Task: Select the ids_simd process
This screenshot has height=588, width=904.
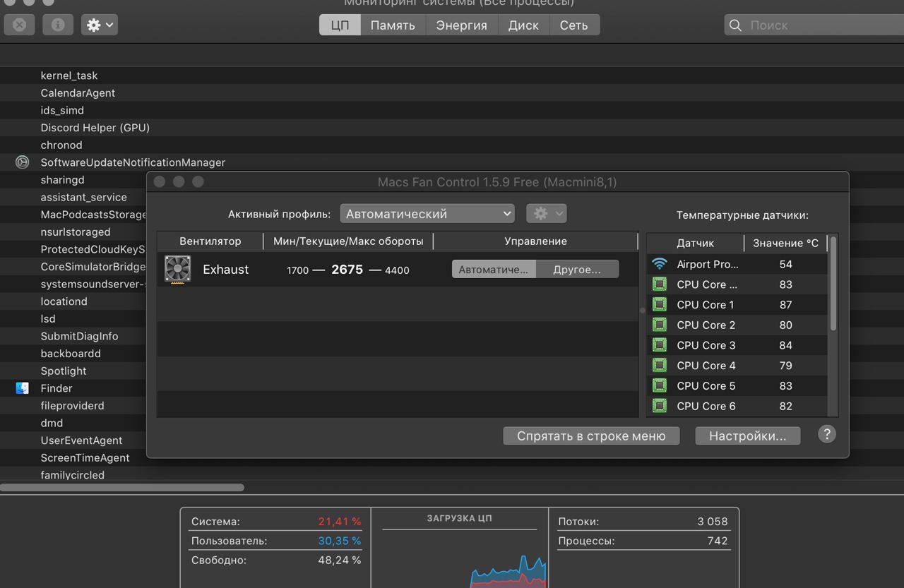Action: pos(62,110)
